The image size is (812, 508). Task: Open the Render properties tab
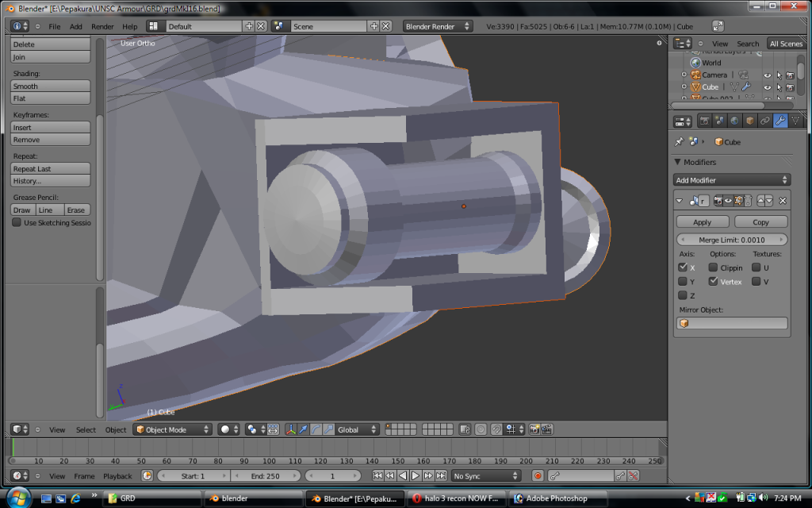pos(704,121)
